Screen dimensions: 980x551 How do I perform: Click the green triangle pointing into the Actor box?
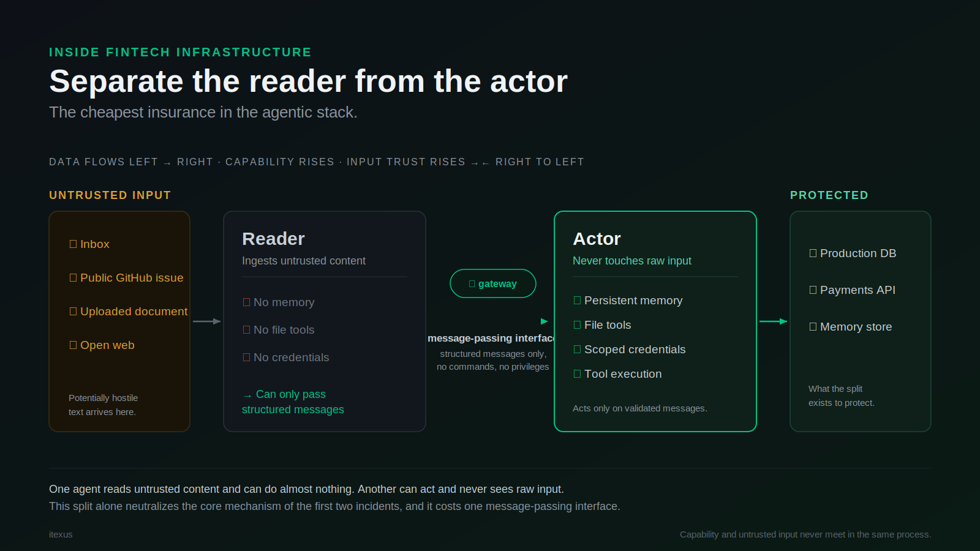click(x=545, y=321)
